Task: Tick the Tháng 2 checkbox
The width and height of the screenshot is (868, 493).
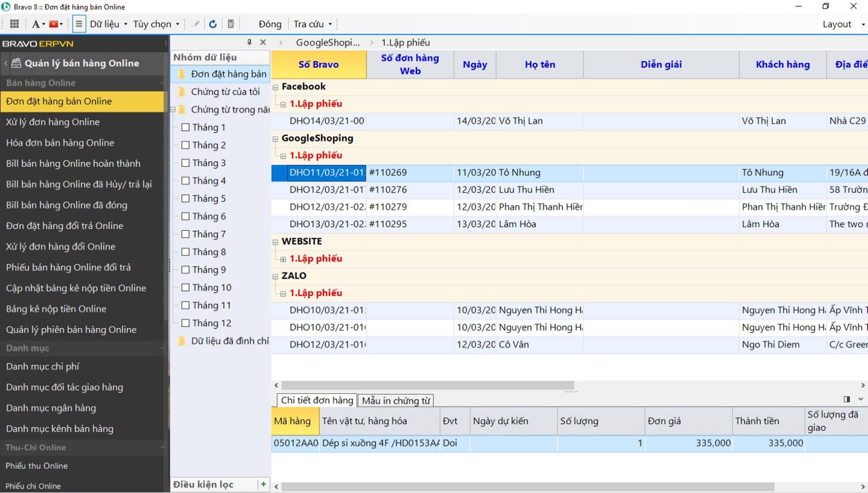Action: pyautogui.click(x=185, y=145)
